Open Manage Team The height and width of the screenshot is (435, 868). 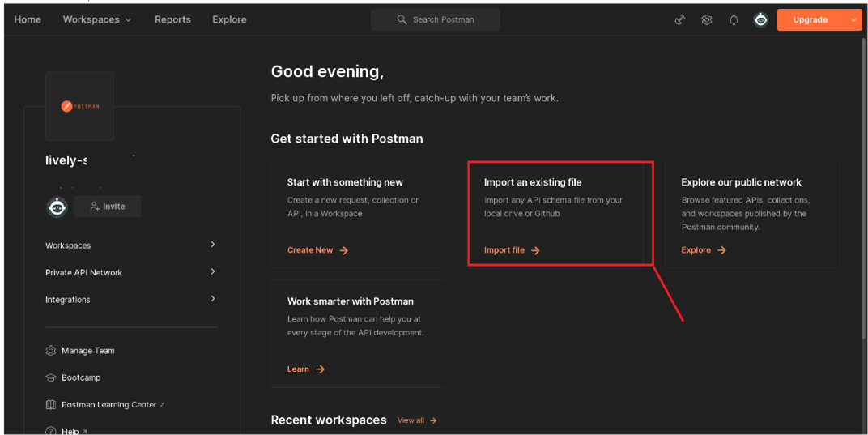[x=88, y=350]
